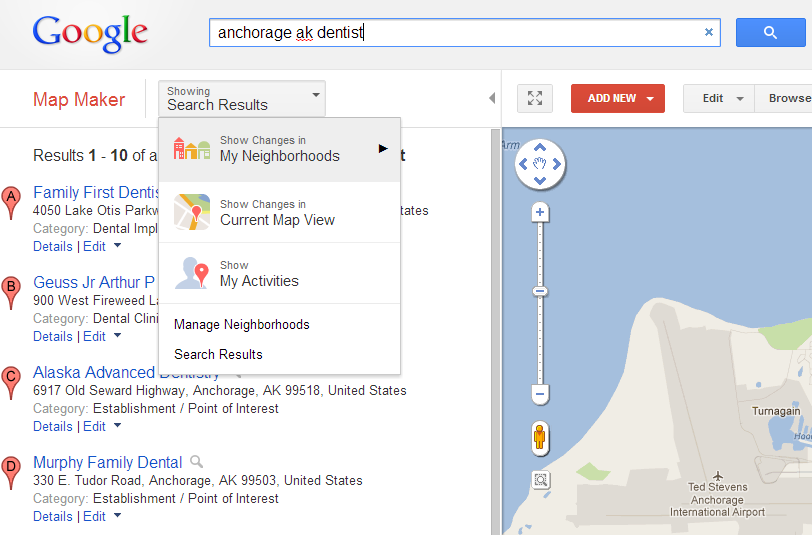Click the Ted Stevens Anchorage International Airport label
The width and height of the screenshot is (812, 535).
point(717,500)
